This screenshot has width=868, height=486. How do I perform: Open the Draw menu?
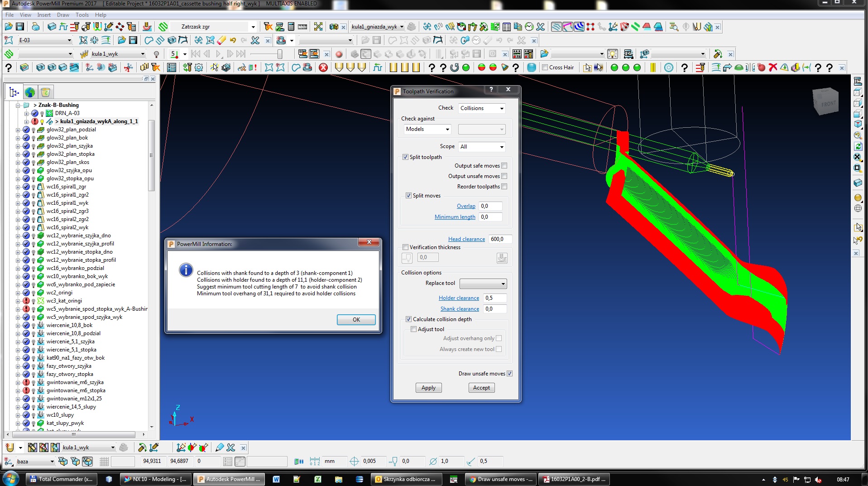coord(63,15)
